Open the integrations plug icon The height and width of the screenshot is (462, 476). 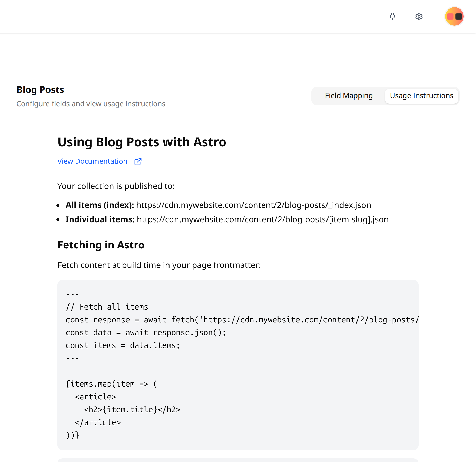[393, 16]
